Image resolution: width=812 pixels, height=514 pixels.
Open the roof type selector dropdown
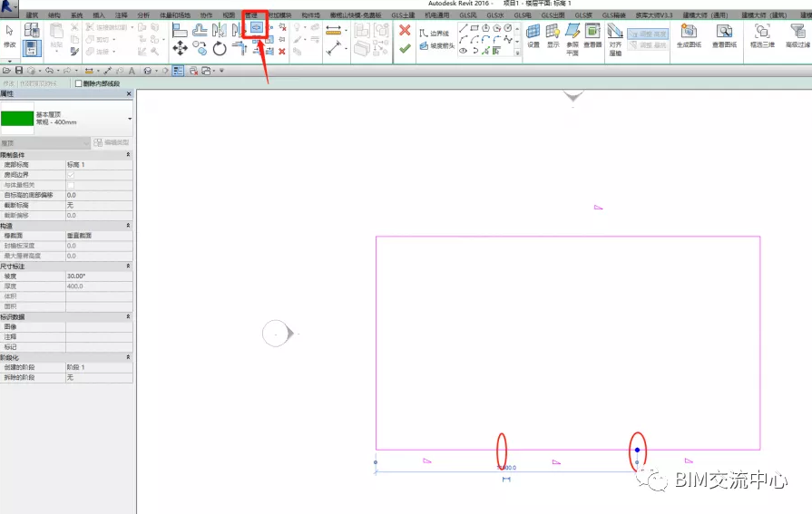[130, 119]
